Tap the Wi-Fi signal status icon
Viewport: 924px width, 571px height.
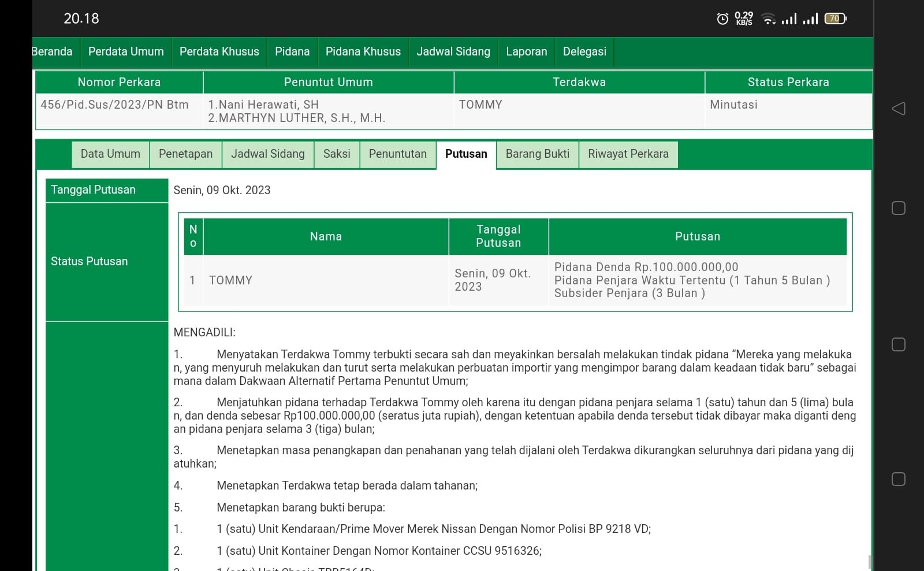(x=768, y=19)
